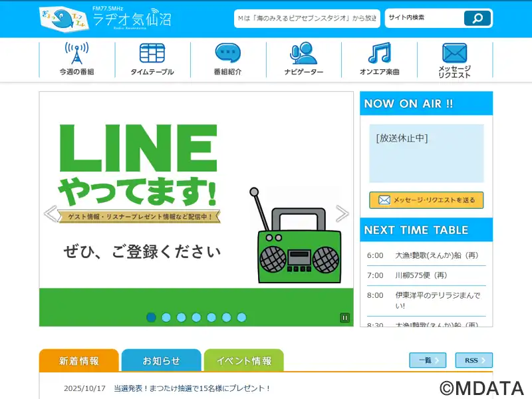Screen dimensions: 532x399
Task: Select sixth carousel dot
Action: [x=226, y=318]
